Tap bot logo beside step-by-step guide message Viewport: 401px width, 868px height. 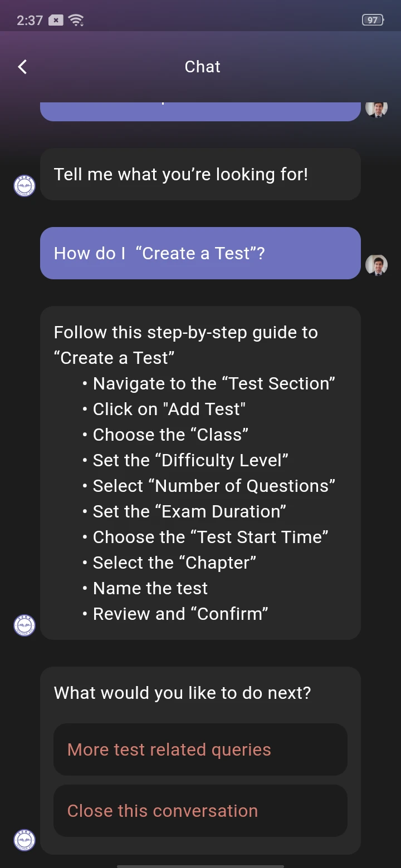coord(25,625)
